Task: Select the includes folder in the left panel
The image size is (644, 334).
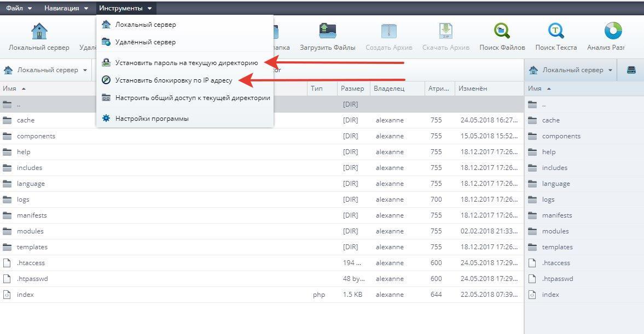Action: point(262,168)
